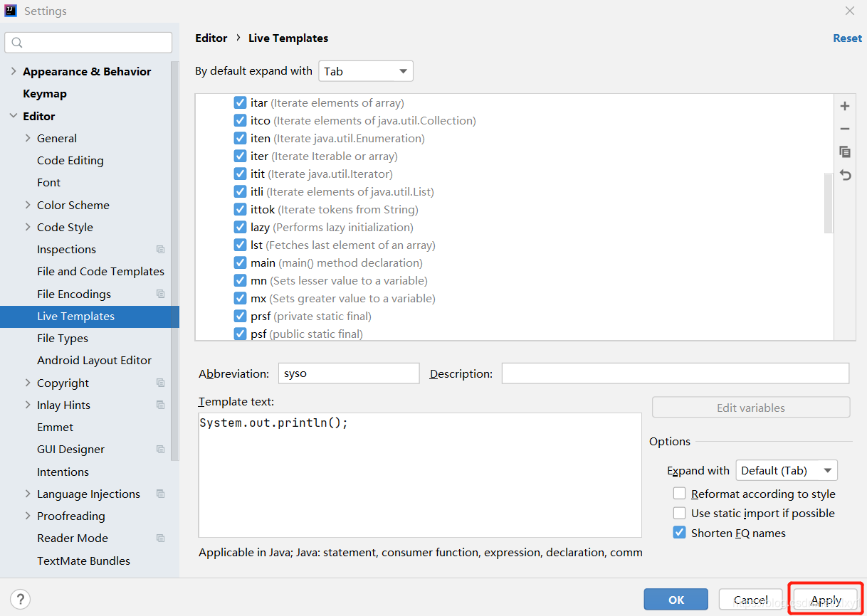Open the 'Expand with' Default (Tab) dropdown

786,471
